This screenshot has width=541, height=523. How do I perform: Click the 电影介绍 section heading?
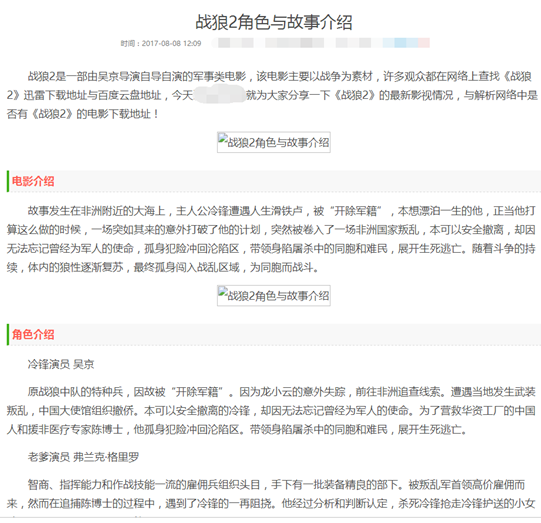(33, 181)
